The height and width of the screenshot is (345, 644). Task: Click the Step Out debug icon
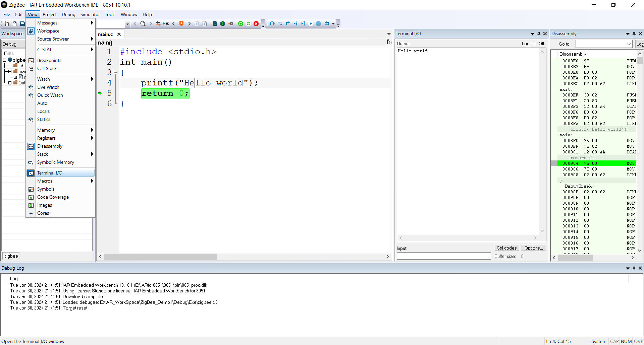288,23
